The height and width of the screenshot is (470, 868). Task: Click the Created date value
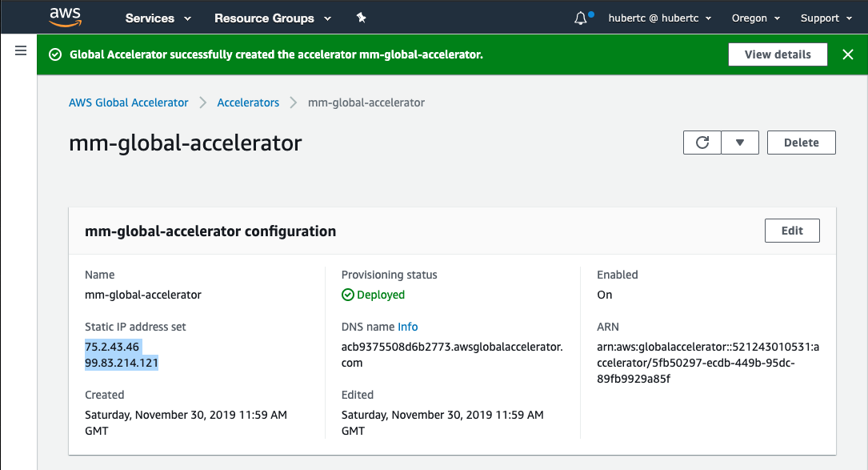click(x=186, y=423)
